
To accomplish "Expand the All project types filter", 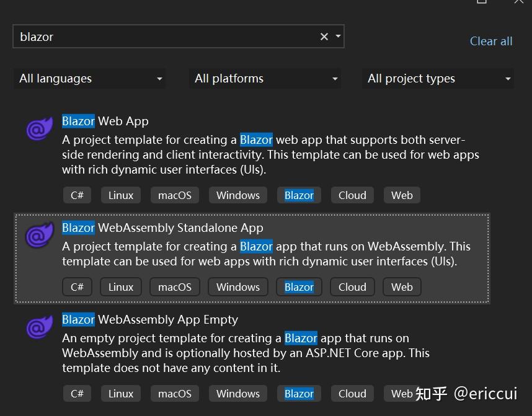I will pyautogui.click(x=438, y=78).
